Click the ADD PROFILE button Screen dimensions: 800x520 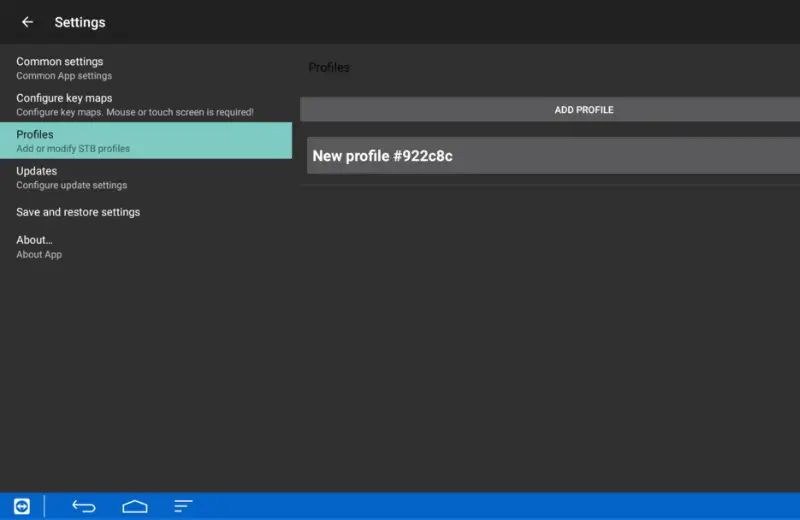584,110
